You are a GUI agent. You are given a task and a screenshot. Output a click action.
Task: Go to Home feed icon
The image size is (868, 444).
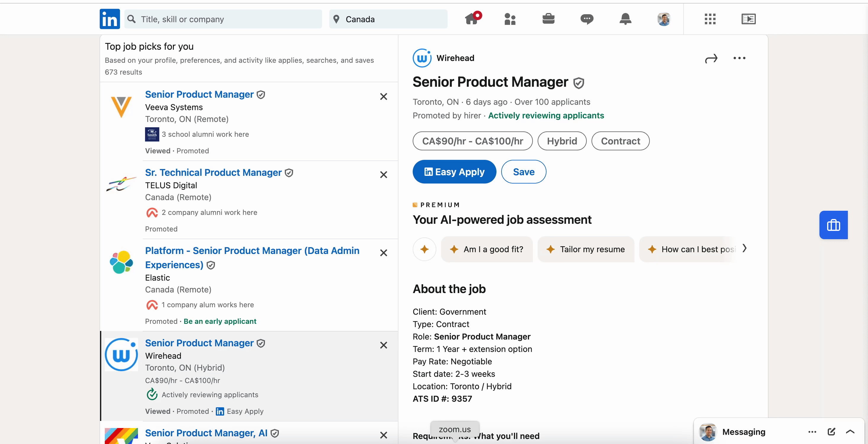click(x=472, y=19)
